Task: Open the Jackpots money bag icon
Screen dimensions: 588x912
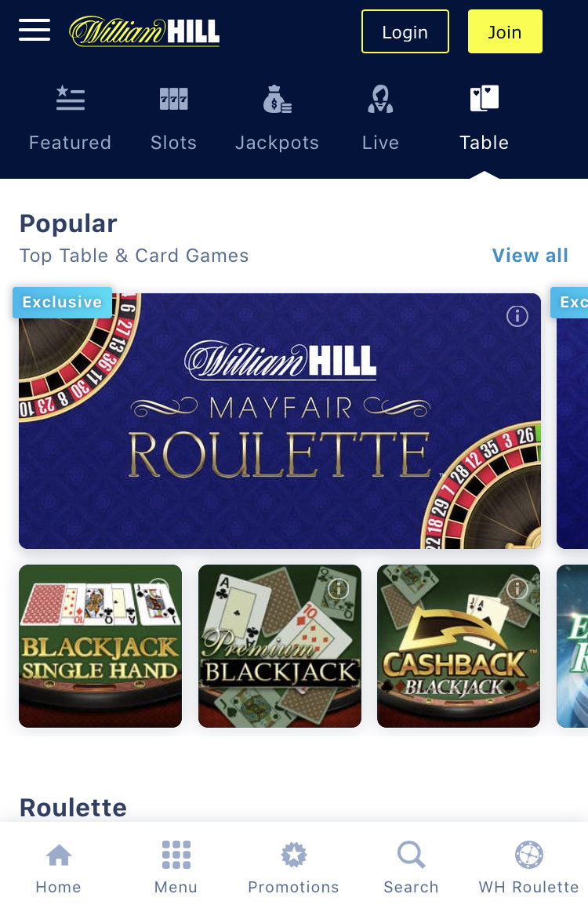Action: click(x=277, y=99)
